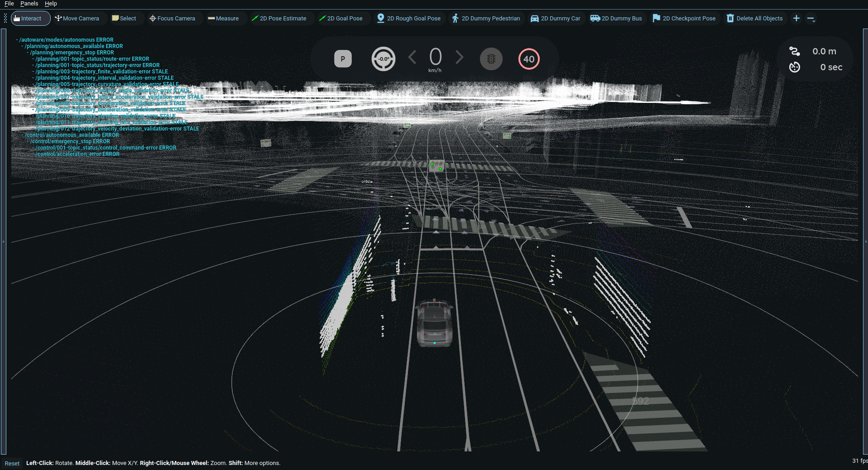The image size is (868, 470).
Task: Click the plus icon to add a tool
Action: coord(796,18)
